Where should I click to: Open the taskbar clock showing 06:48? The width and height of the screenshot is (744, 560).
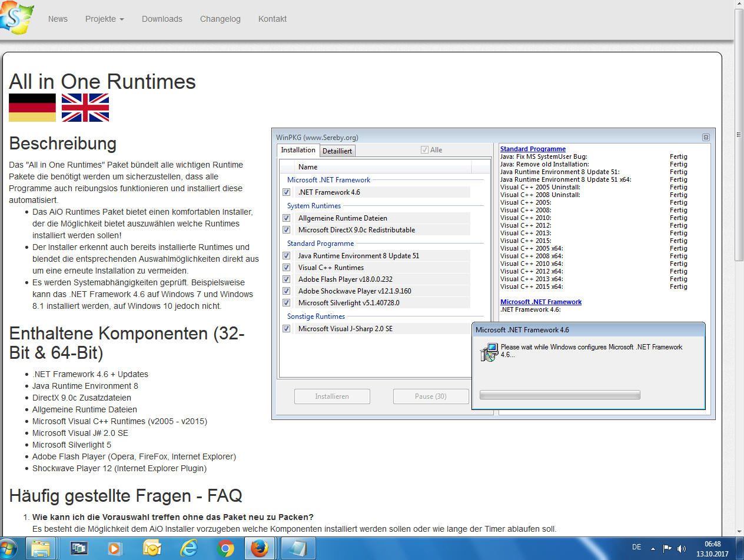point(712,549)
